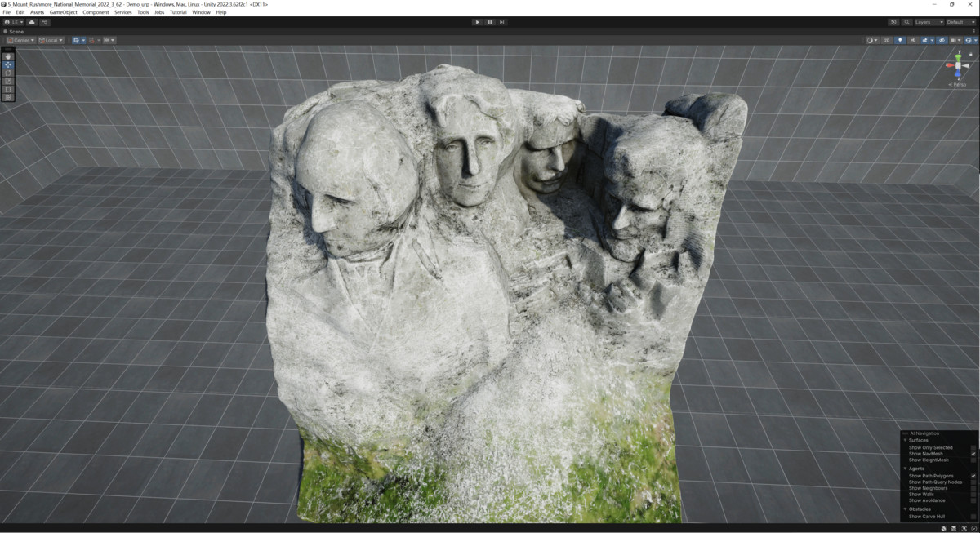Switch the Scene view to 2D mode
This screenshot has height=533, width=980.
point(886,39)
